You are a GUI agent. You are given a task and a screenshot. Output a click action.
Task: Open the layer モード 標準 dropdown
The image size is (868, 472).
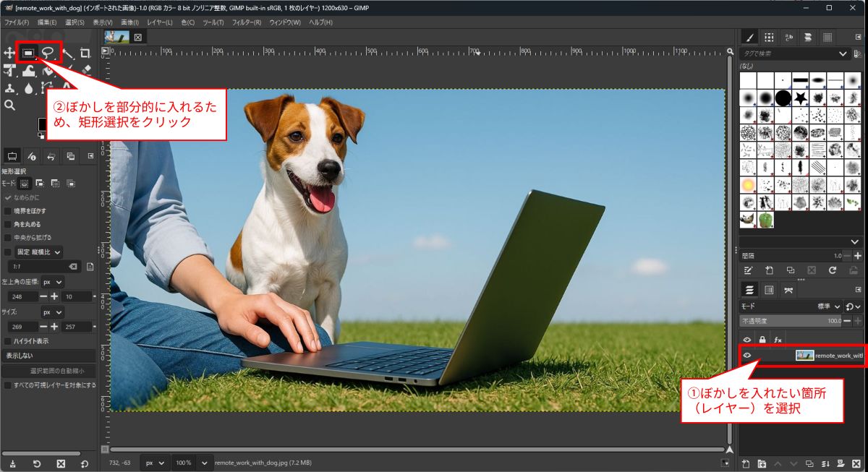[829, 306]
